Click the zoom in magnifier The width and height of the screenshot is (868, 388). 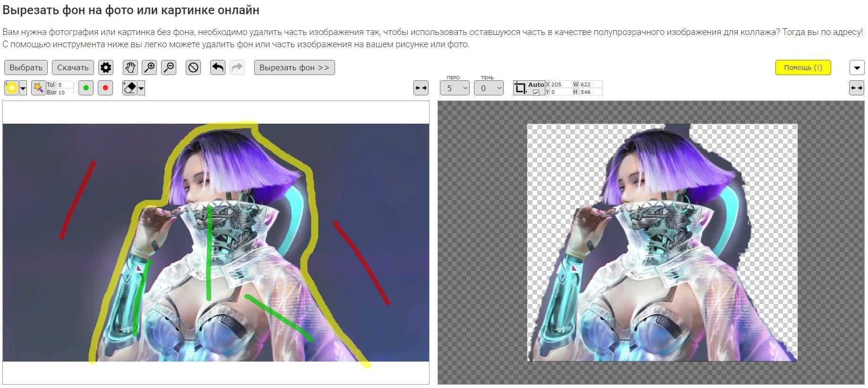pyautogui.click(x=149, y=67)
